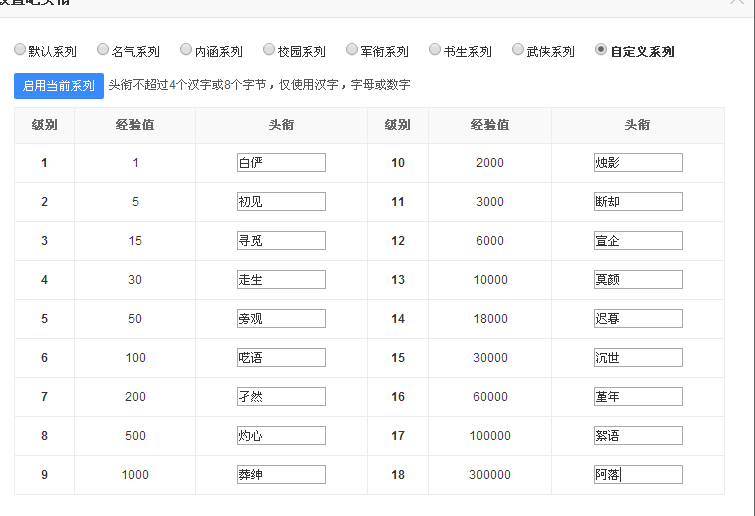Click the level number 14 cell

398,319
